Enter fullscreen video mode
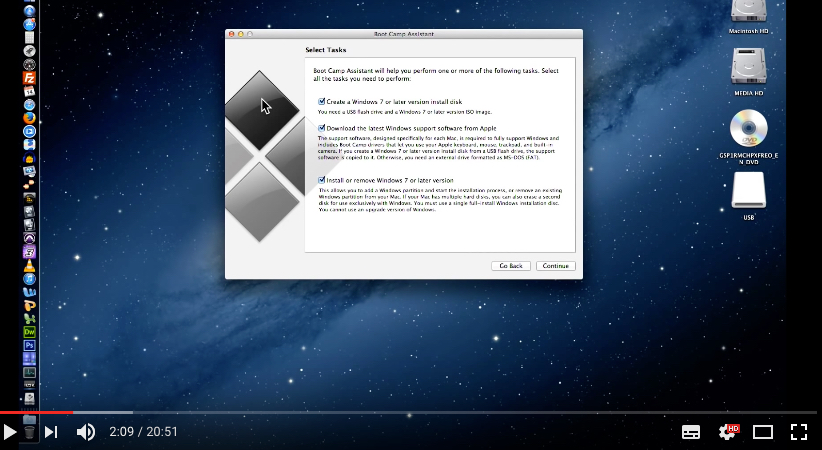 pyautogui.click(x=799, y=432)
